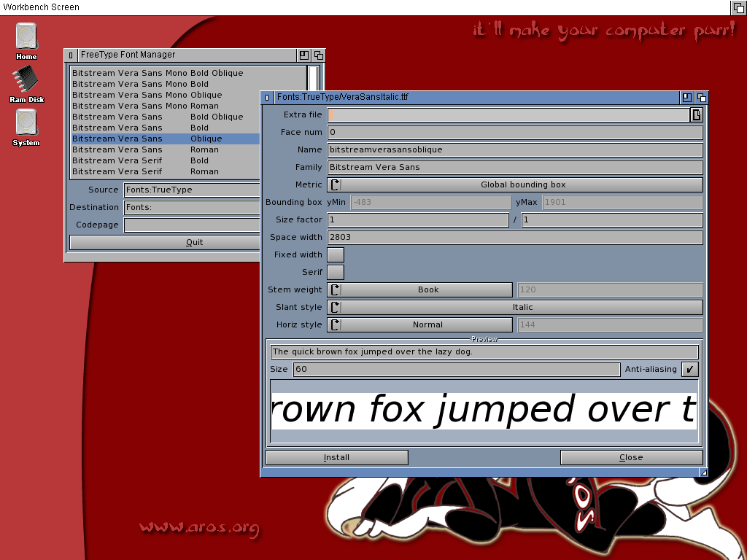Click the Size factor denominator field
This screenshot has width=747, height=560.
tap(612, 220)
